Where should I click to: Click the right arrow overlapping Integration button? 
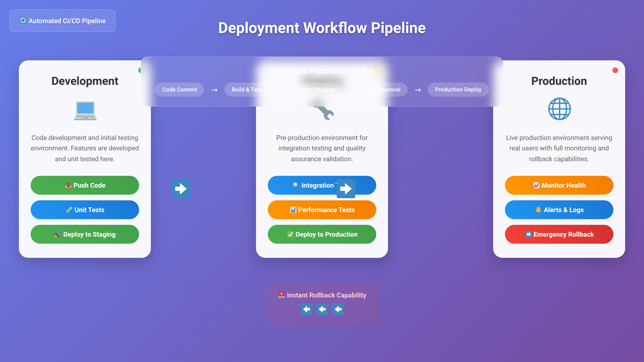pyautogui.click(x=346, y=189)
